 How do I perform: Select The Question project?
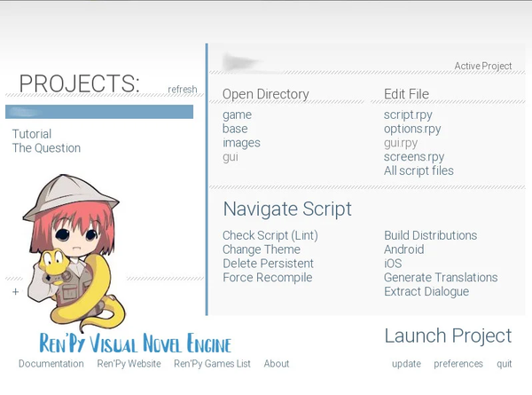(46, 148)
